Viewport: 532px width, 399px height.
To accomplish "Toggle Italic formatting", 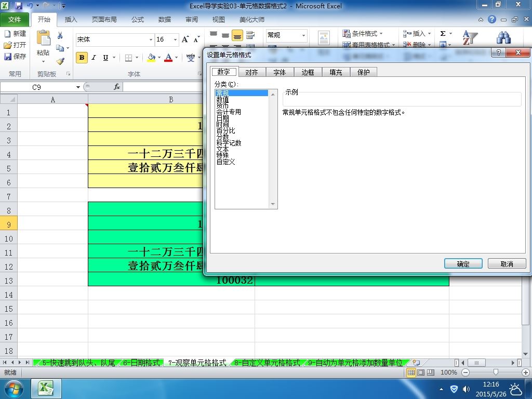I will click(x=94, y=58).
